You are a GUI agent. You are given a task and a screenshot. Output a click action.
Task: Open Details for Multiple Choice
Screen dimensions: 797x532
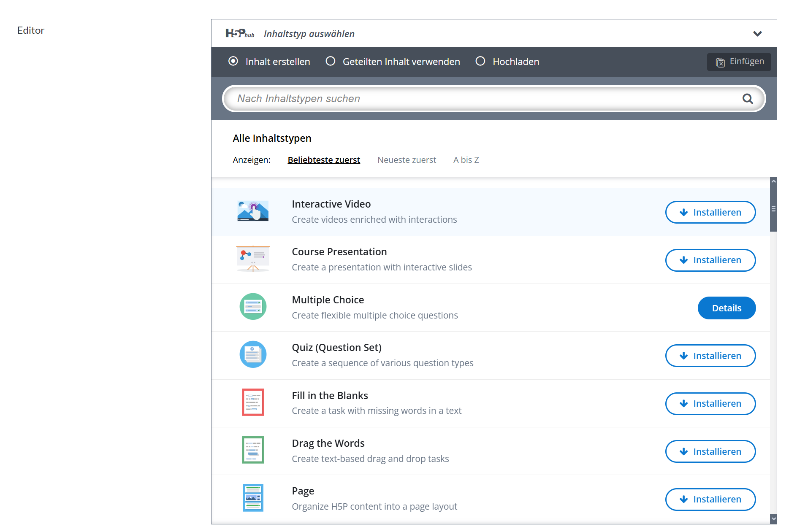(x=727, y=308)
